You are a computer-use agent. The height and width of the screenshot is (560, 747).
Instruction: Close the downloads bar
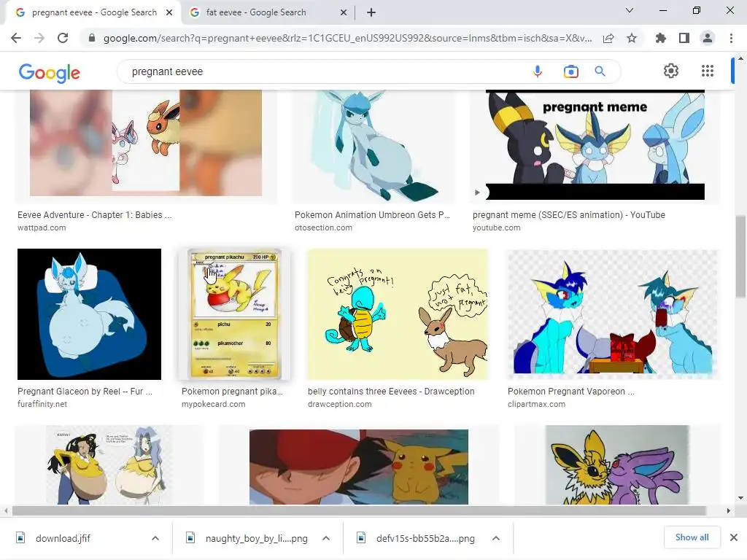[x=734, y=537]
